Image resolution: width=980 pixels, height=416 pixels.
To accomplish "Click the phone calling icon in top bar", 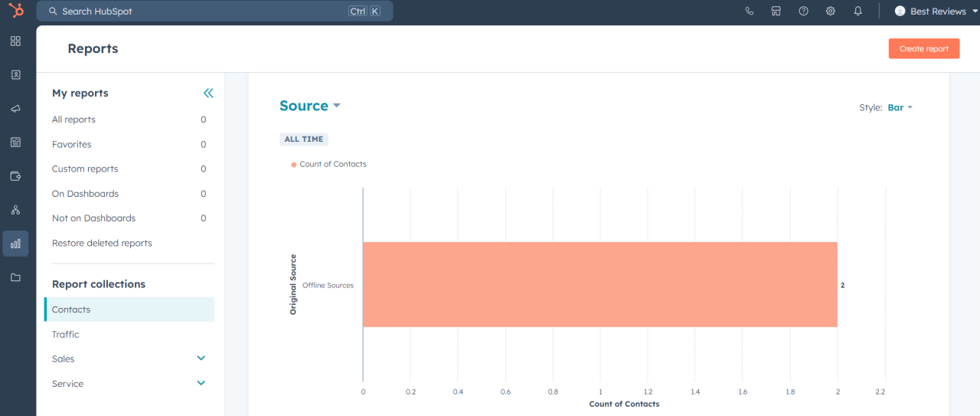I will 749,11.
